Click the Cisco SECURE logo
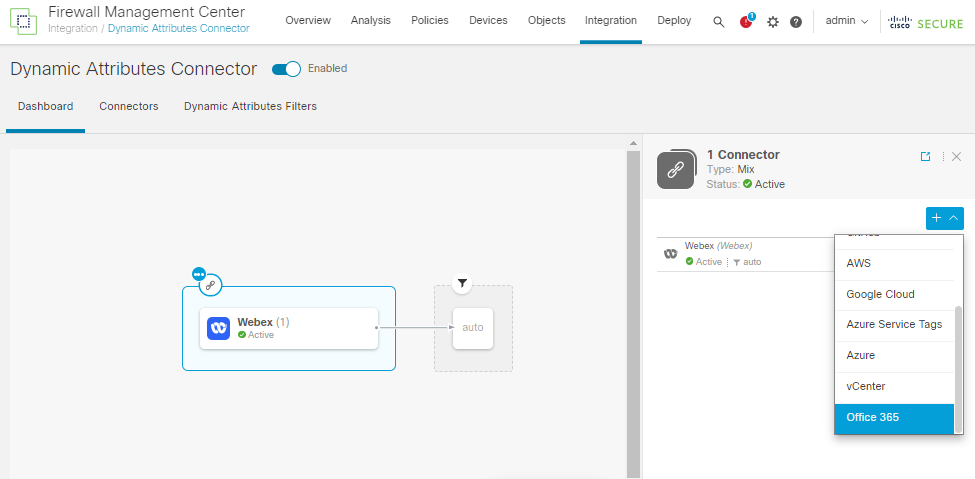Image resolution: width=975 pixels, height=479 pixels. 926,22
